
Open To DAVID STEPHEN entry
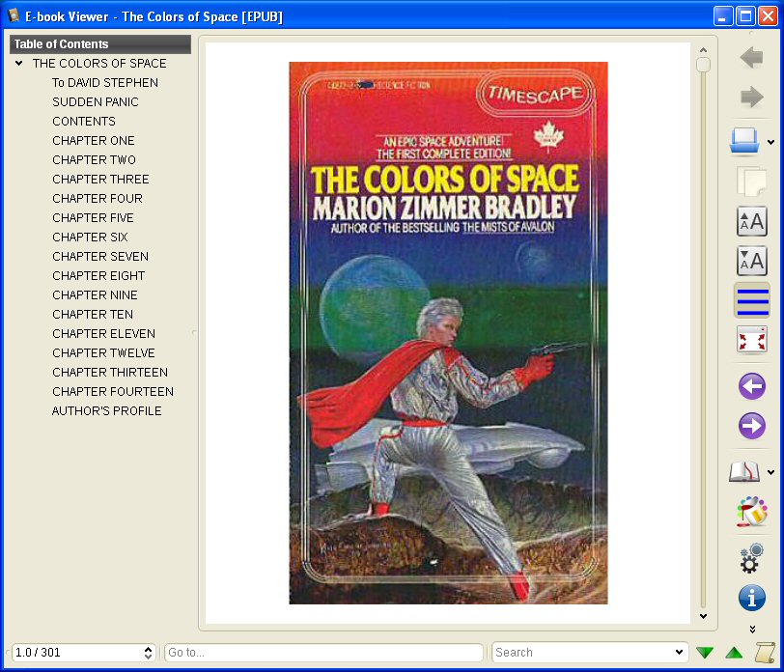tap(105, 82)
